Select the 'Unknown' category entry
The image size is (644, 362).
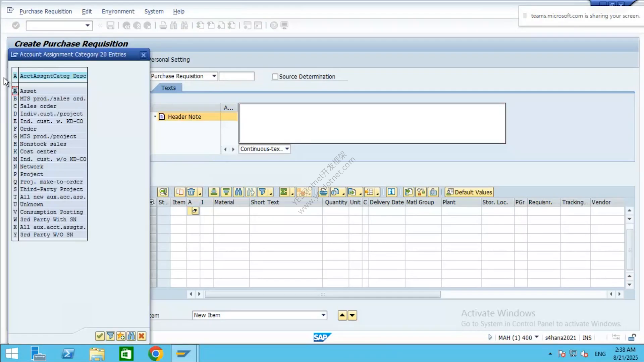coord(50,204)
